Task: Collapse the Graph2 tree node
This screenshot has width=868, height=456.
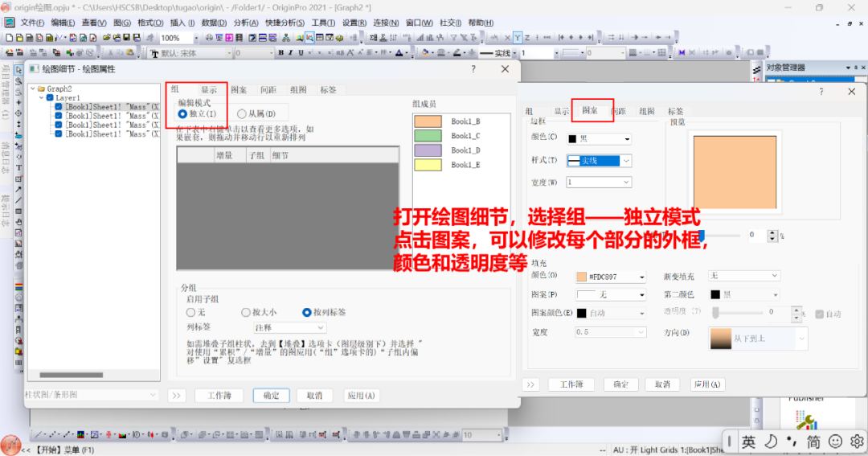Action: [x=33, y=88]
